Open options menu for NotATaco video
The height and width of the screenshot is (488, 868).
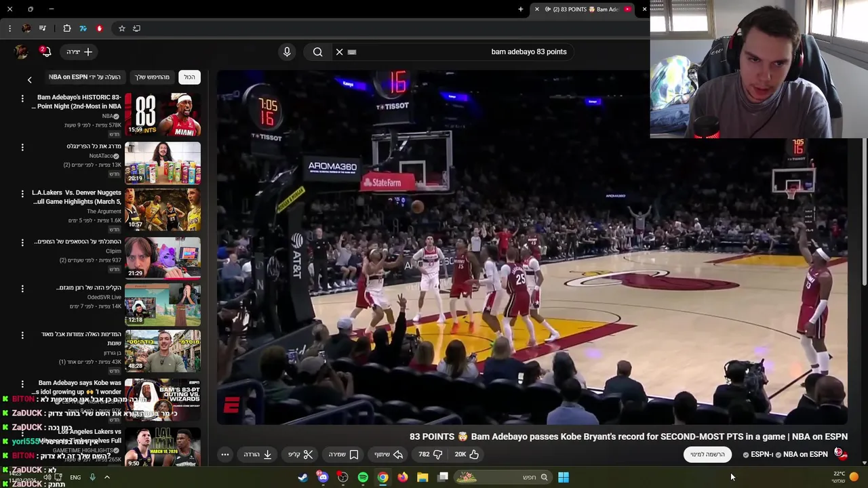[22, 147]
